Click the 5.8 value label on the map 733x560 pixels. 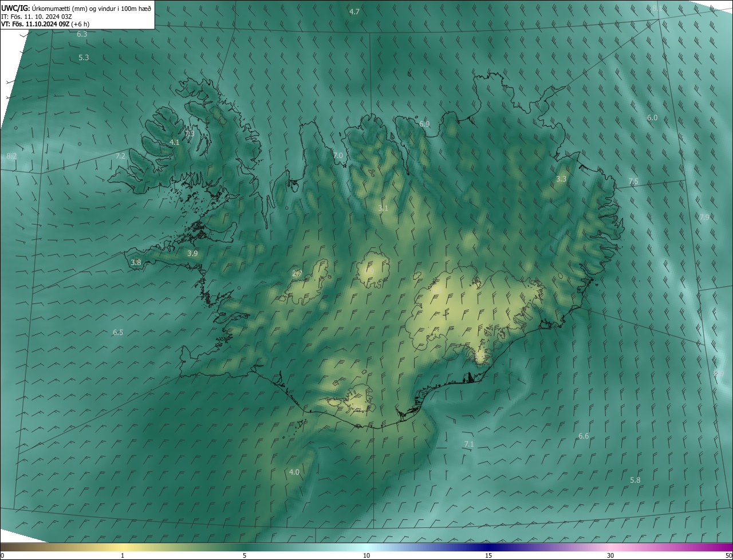(635, 480)
